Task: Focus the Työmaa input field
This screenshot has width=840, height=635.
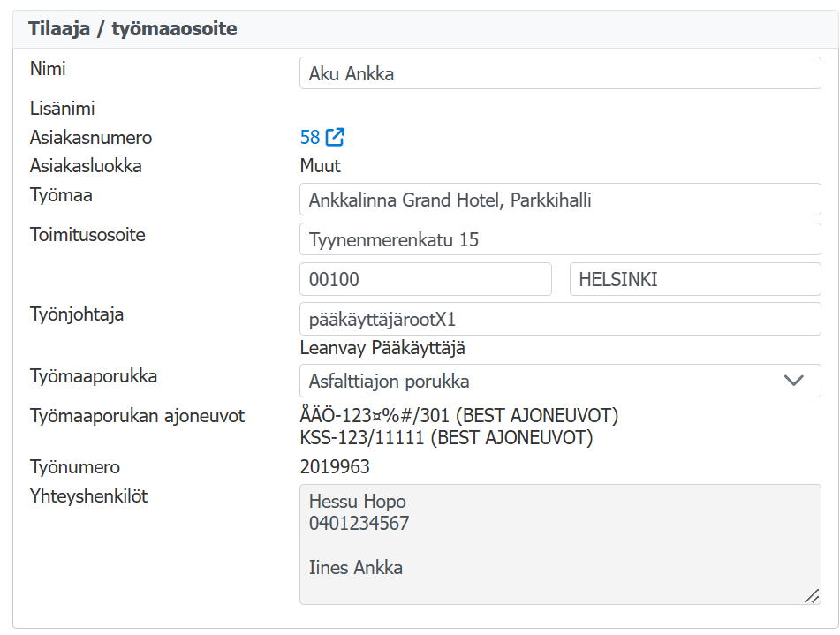Action: 560,200
